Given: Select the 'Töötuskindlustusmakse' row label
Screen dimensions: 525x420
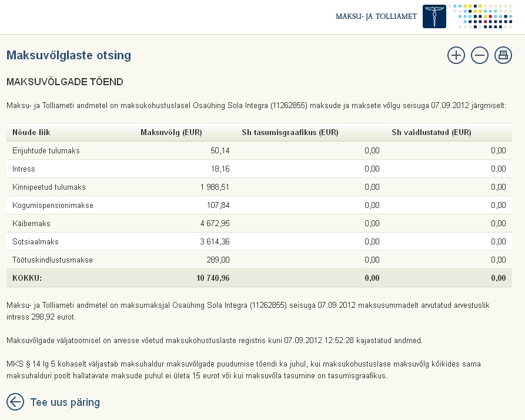Looking at the screenshot, I should click(52, 260).
